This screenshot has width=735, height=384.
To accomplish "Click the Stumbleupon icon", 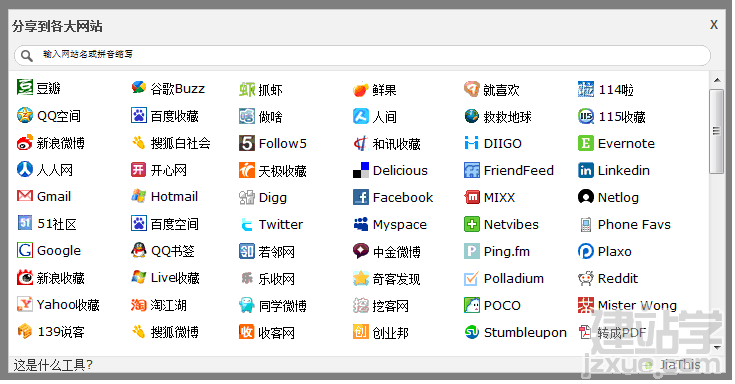I will 471,332.
